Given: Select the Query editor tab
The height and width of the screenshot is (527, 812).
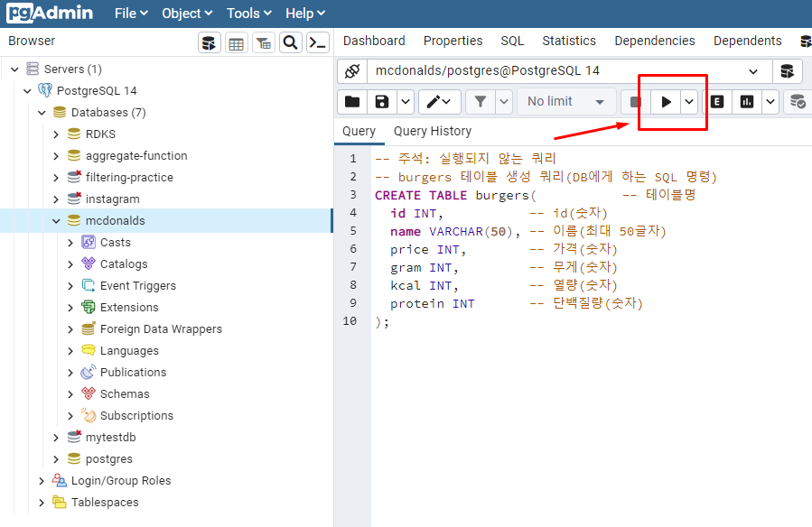Looking at the screenshot, I should [359, 132].
